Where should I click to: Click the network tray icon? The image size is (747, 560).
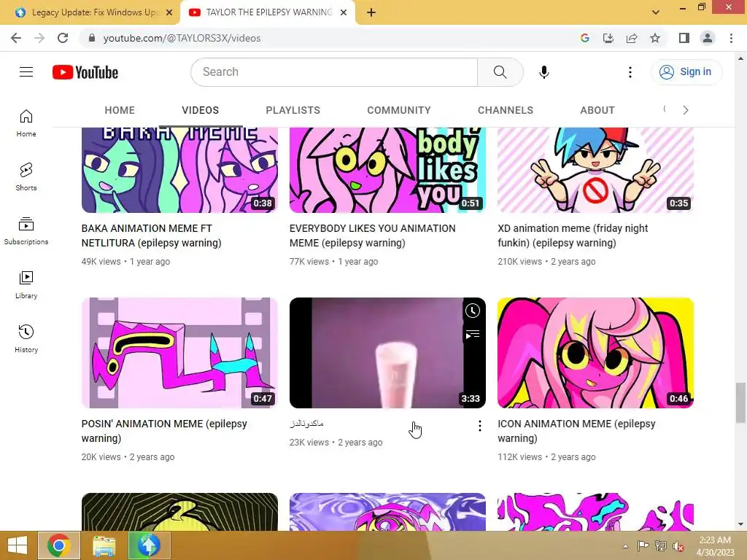661,546
